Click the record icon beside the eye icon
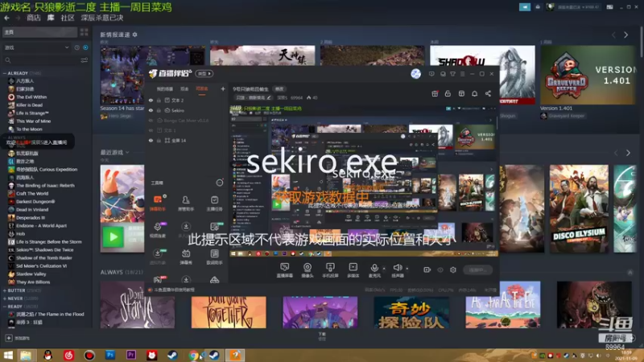 (x=427, y=269)
